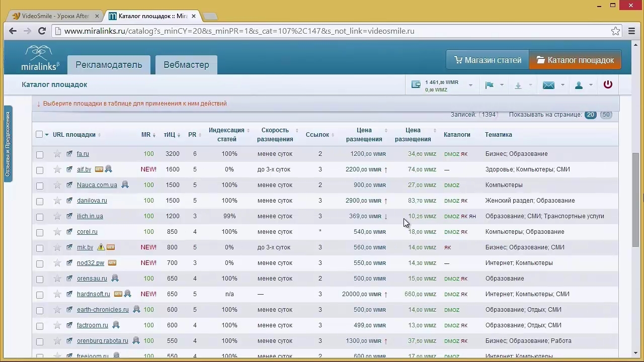Click the NEW badge icon beside nod32.pw
644x362 pixels.
[112, 263]
